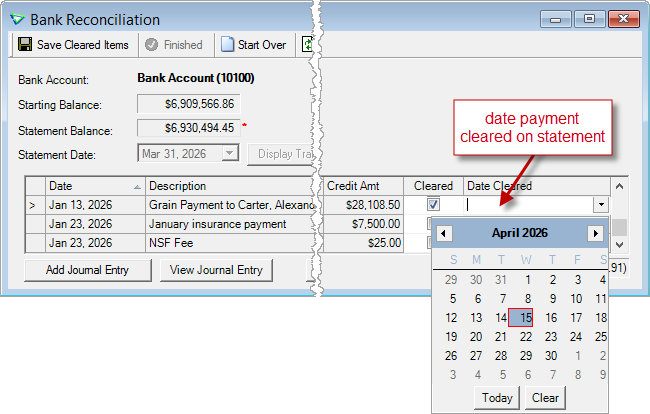This screenshot has height=414, width=650.
Task: Go to previous month in calendar
Action: point(444,233)
